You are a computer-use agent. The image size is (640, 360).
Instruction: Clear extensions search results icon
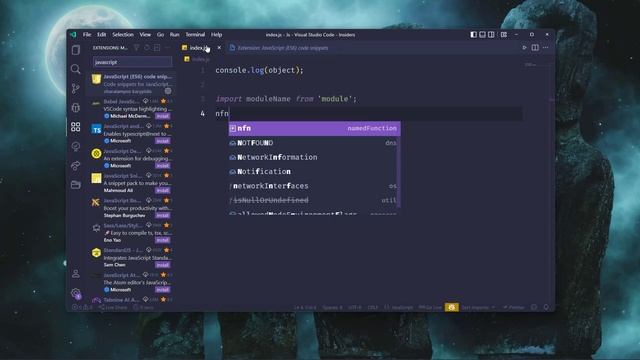157,48
